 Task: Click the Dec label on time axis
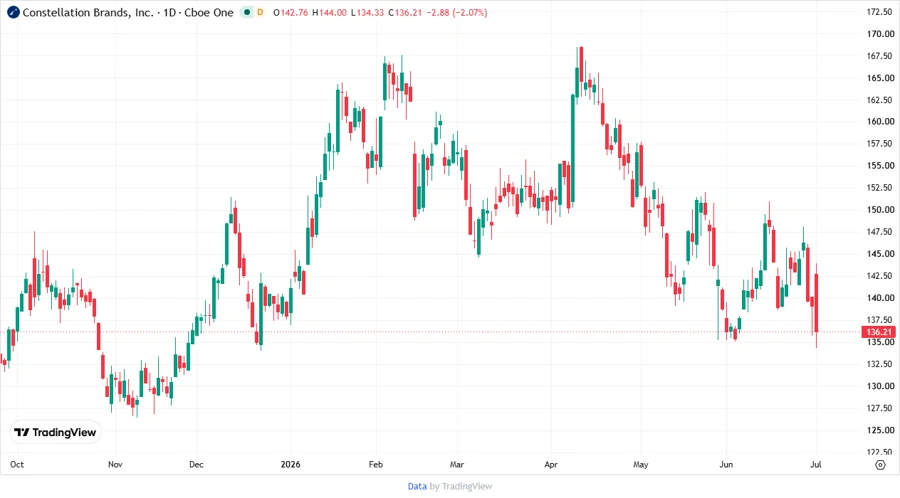coord(196,464)
